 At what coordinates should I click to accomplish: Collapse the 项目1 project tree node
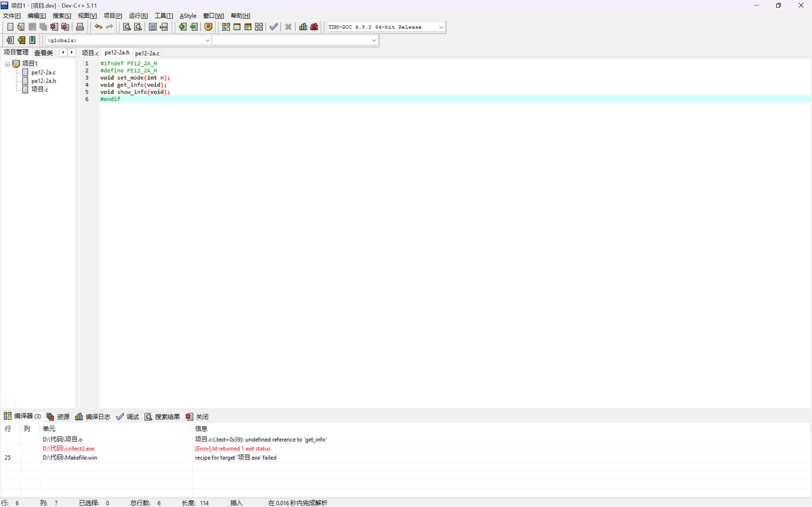click(x=7, y=64)
